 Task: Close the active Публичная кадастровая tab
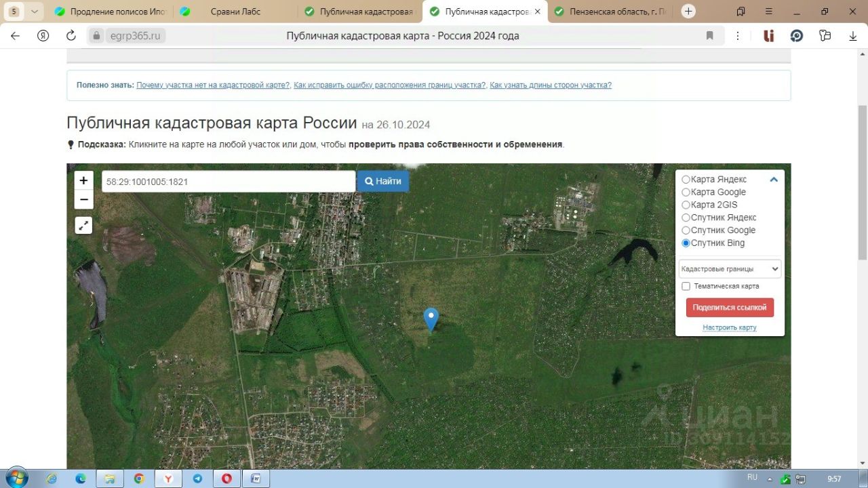point(538,12)
